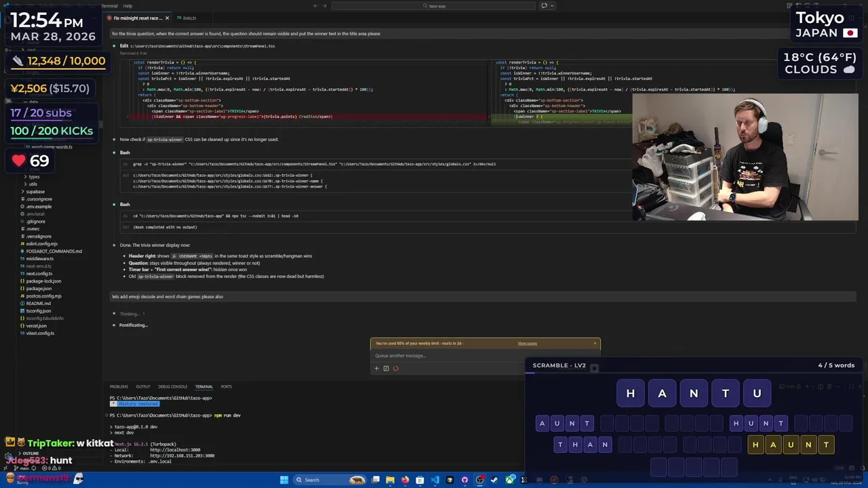This screenshot has height=488, width=868.
Task: Open vitest.config.ts file
Action: pyautogui.click(x=40, y=333)
